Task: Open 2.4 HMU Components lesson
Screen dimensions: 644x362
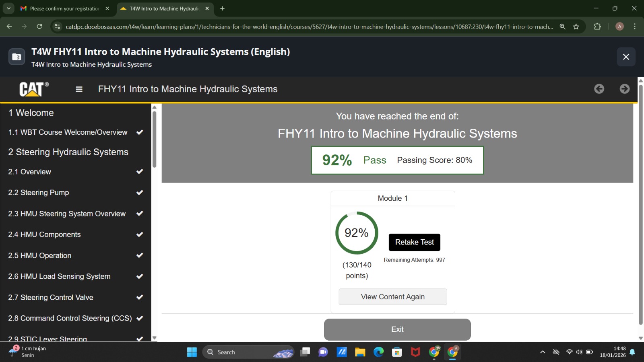Action: [x=75, y=234]
